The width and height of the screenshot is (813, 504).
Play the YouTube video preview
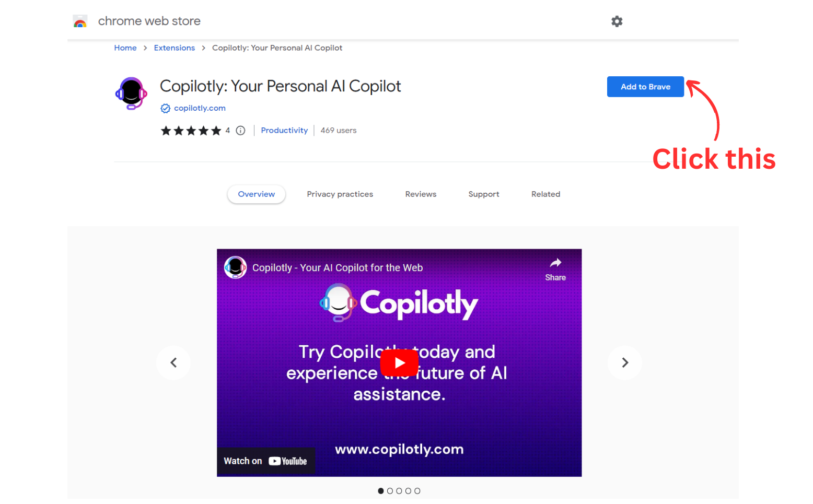coord(399,362)
